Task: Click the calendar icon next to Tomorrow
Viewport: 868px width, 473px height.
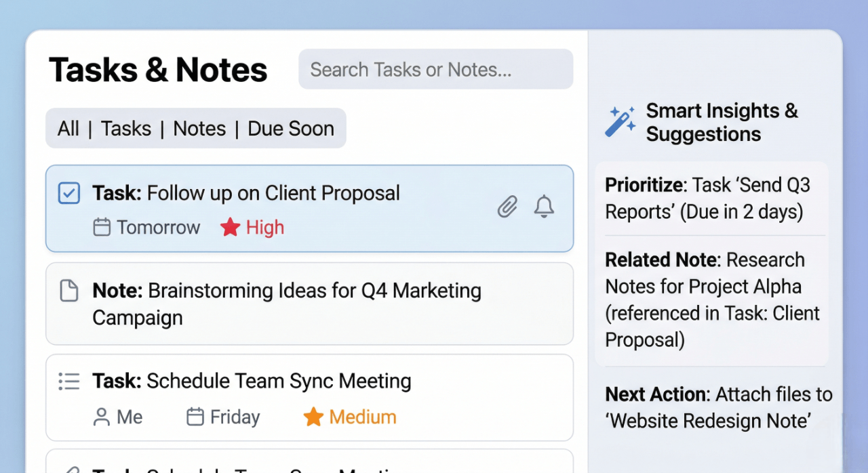Action: [x=102, y=228]
